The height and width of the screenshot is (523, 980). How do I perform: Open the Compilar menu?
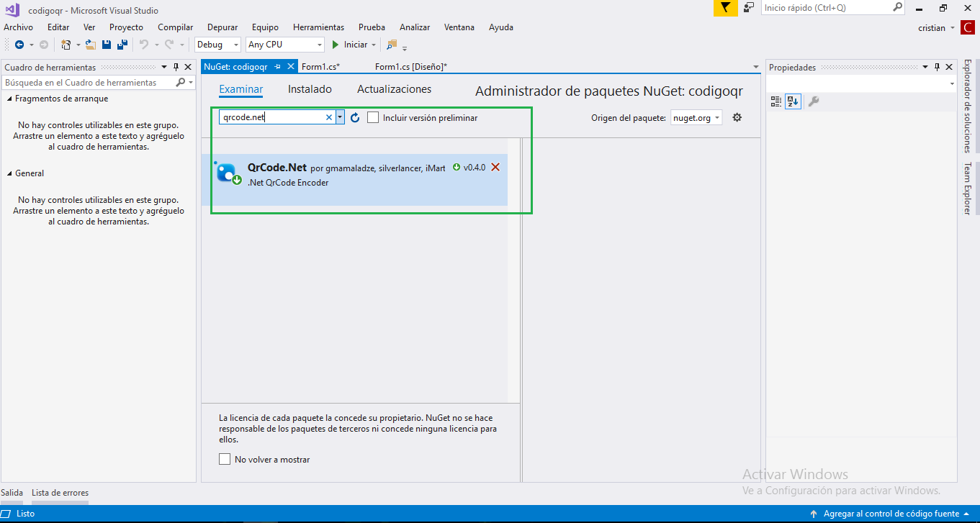pos(176,27)
